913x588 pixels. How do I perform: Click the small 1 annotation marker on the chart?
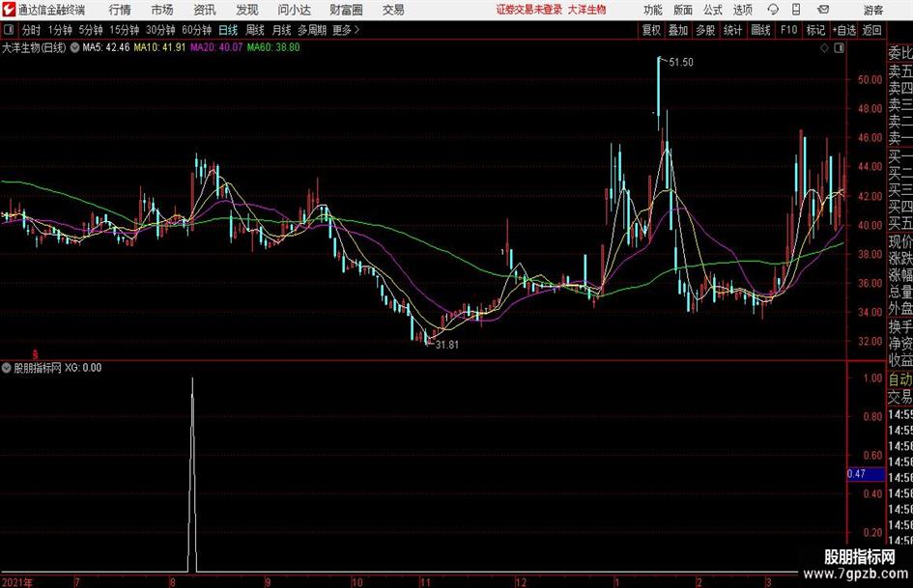click(x=502, y=252)
